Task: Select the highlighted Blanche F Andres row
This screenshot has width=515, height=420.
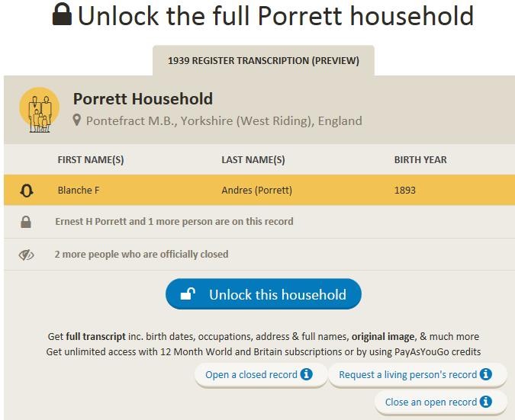Action: click(x=259, y=190)
